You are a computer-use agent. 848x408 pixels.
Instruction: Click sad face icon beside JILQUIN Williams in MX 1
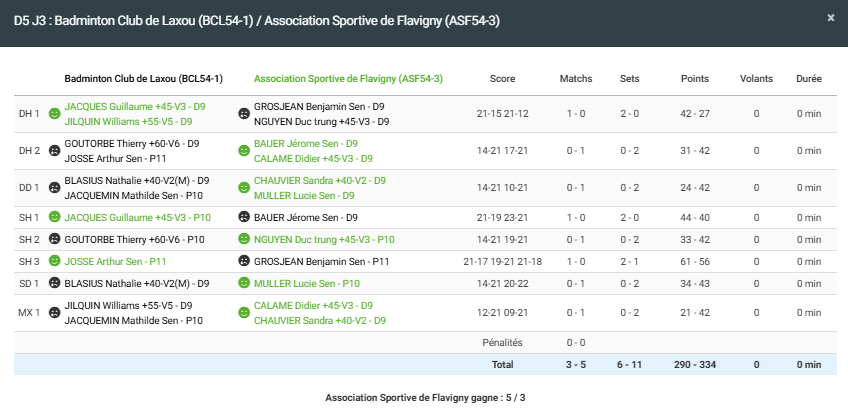tap(54, 313)
